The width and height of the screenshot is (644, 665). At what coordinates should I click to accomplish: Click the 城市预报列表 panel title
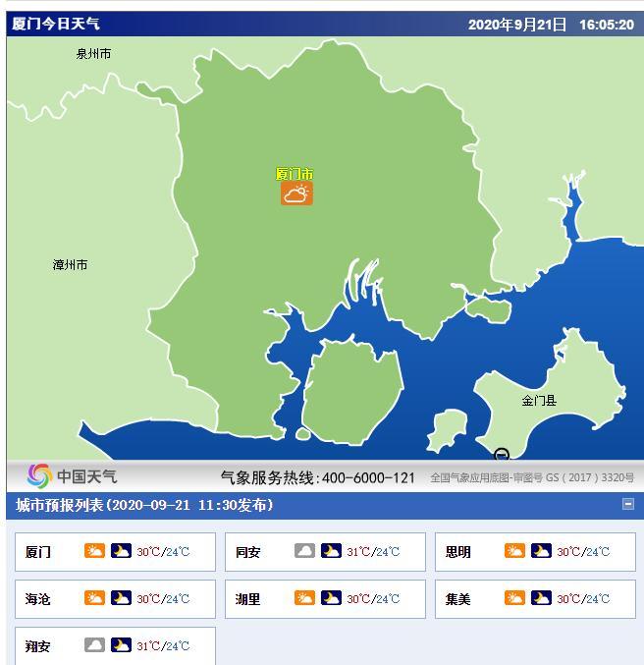(x=144, y=505)
